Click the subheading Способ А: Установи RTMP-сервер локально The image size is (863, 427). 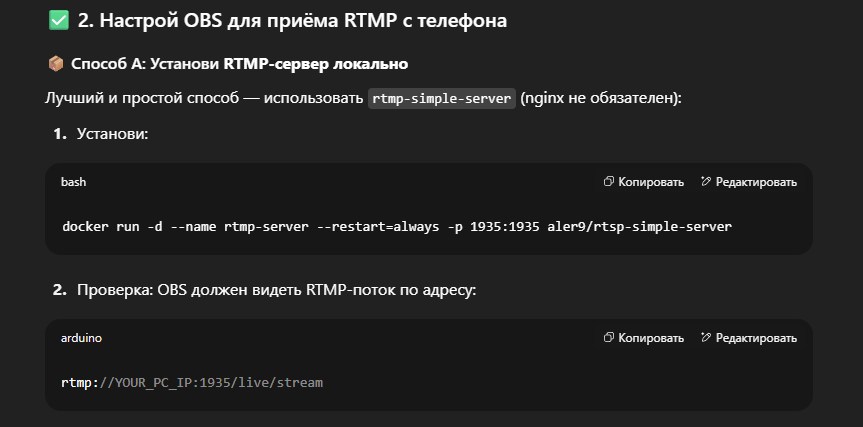click(239, 64)
